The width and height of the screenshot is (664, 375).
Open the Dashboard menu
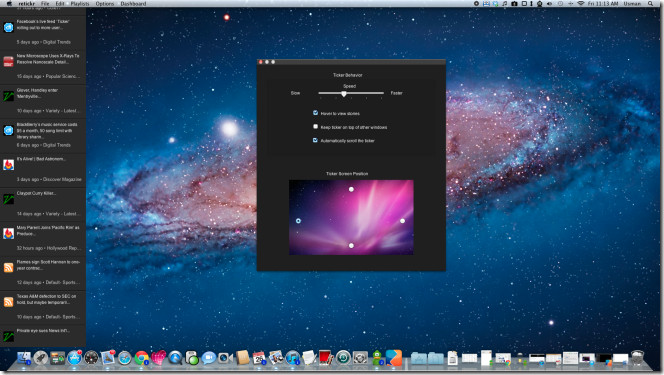click(x=133, y=3)
